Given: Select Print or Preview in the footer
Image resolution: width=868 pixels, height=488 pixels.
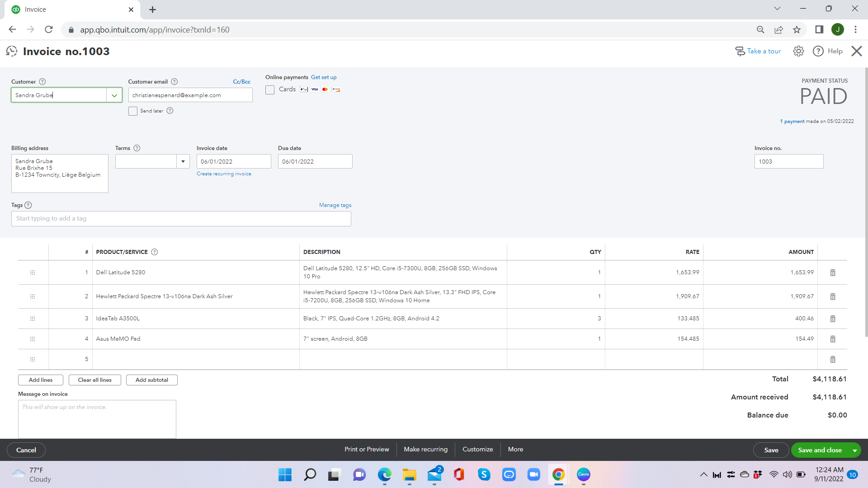Looking at the screenshot, I should (x=367, y=450).
